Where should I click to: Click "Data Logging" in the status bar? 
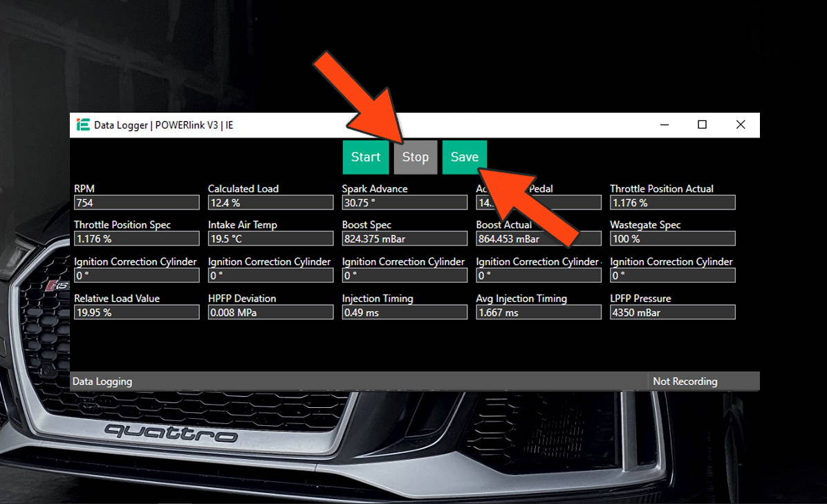tap(102, 382)
